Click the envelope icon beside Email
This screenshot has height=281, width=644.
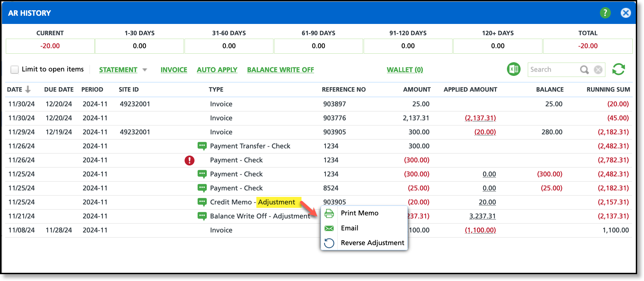pos(329,228)
